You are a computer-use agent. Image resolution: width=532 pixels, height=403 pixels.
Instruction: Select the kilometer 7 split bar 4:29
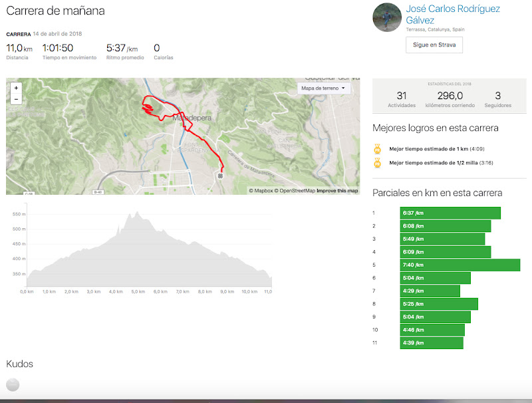pos(430,291)
